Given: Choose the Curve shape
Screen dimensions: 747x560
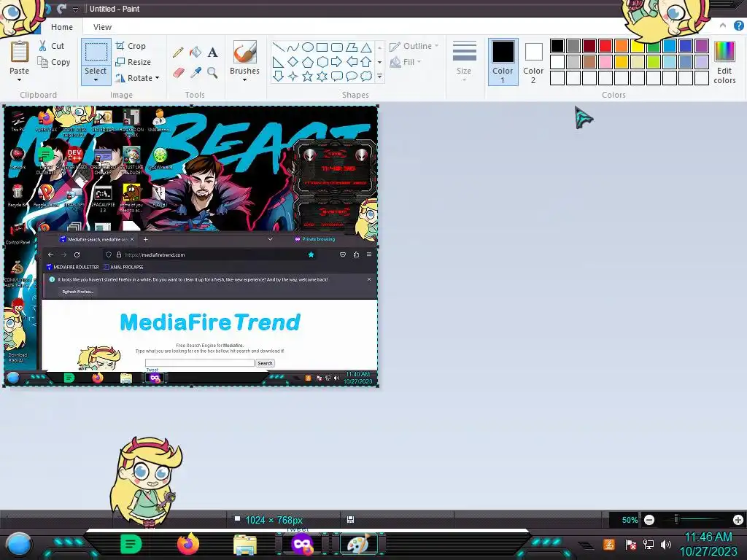Looking at the screenshot, I should pyautogui.click(x=293, y=47).
